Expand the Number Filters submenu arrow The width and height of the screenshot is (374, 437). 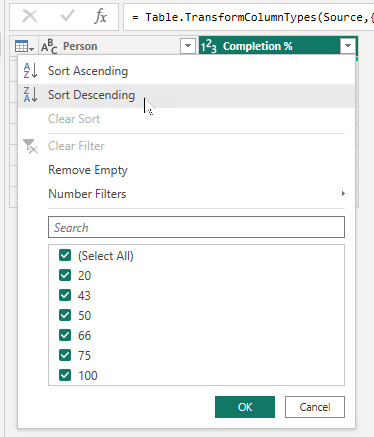pyautogui.click(x=343, y=194)
